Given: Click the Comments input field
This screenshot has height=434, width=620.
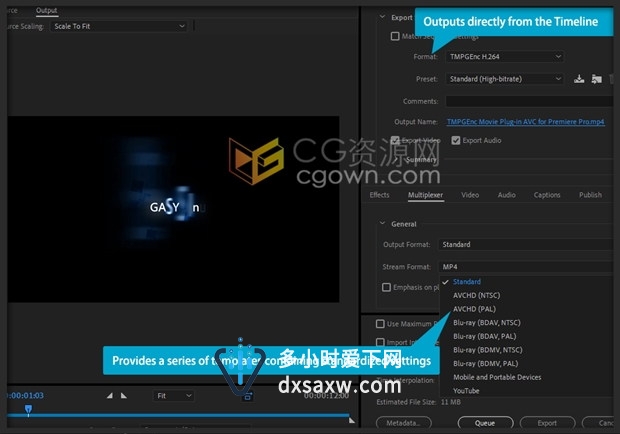Looking at the screenshot, I should 530,101.
